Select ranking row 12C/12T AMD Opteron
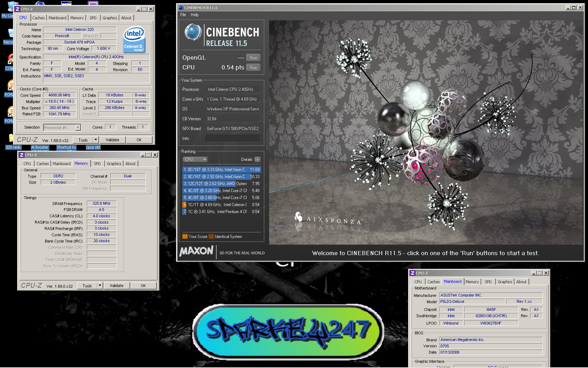 click(x=222, y=184)
